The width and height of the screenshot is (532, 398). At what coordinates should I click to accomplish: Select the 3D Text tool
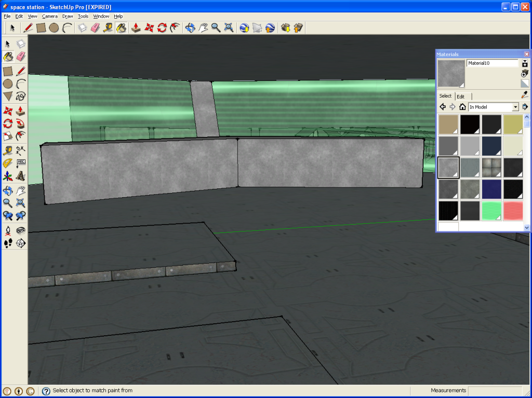click(x=21, y=176)
